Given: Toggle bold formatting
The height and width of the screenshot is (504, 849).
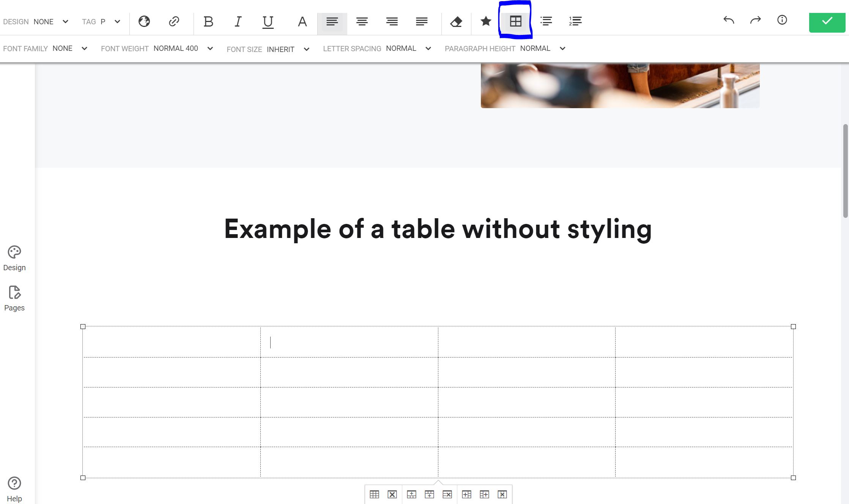Looking at the screenshot, I should (x=208, y=22).
